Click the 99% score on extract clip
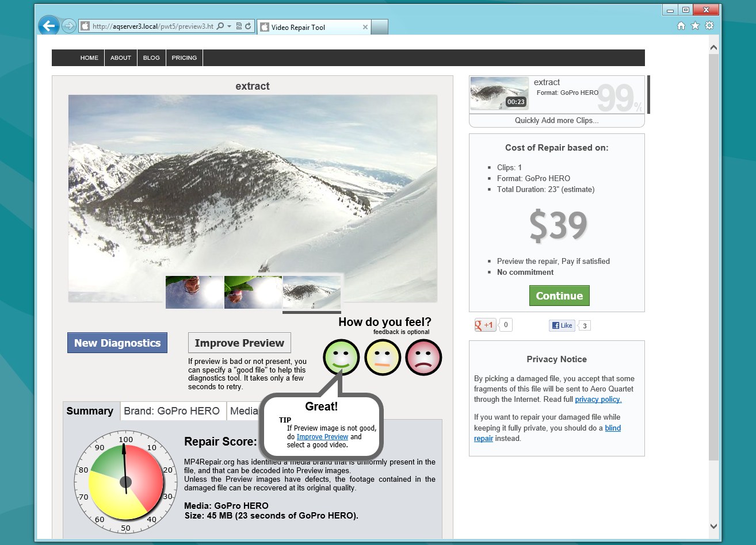 click(x=620, y=98)
